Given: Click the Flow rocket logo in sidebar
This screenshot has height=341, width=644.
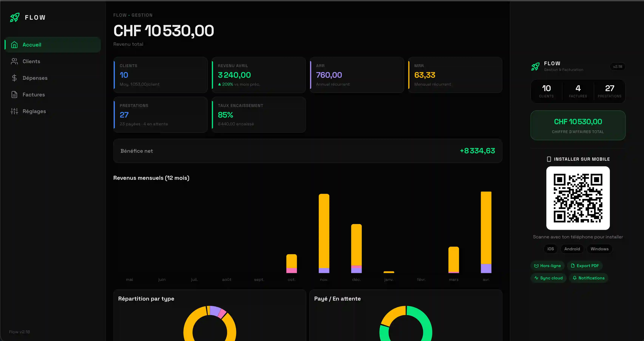Looking at the screenshot, I should click(15, 18).
